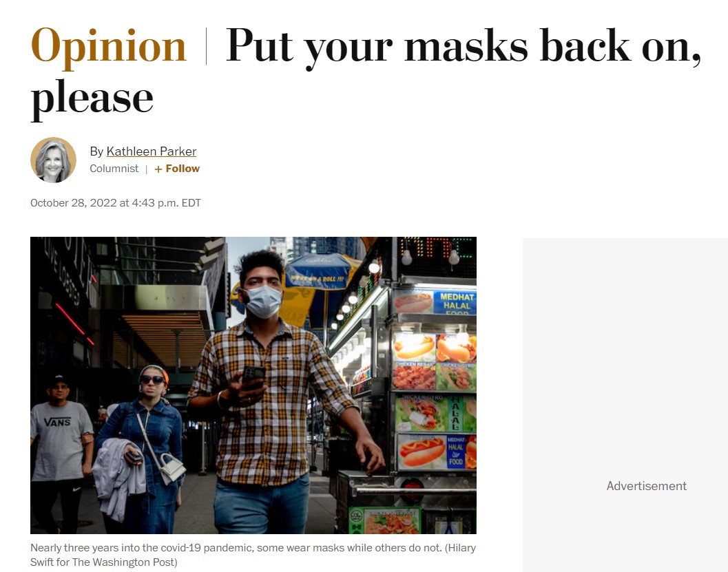728x572 pixels.
Task: Click the word 'please' in headline
Action: click(92, 99)
